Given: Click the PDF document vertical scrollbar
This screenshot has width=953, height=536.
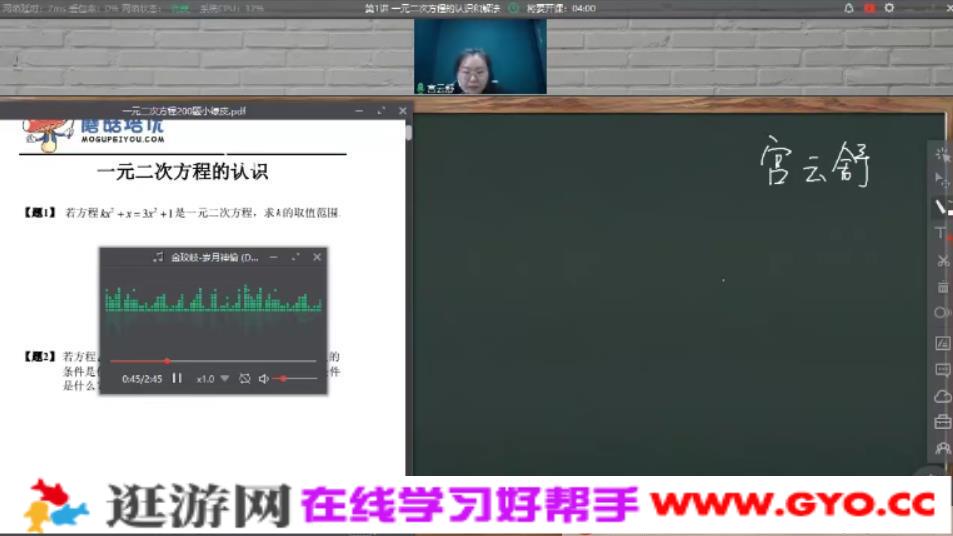Looking at the screenshot, I should point(409,131).
